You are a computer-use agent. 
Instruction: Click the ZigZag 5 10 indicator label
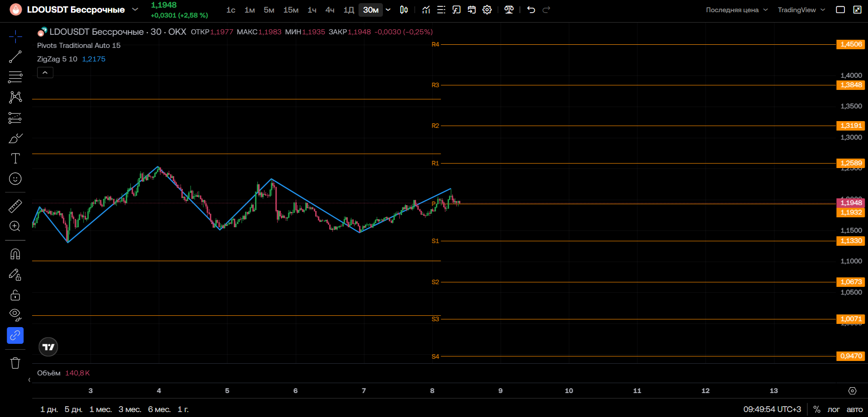(x=57, y=59)
